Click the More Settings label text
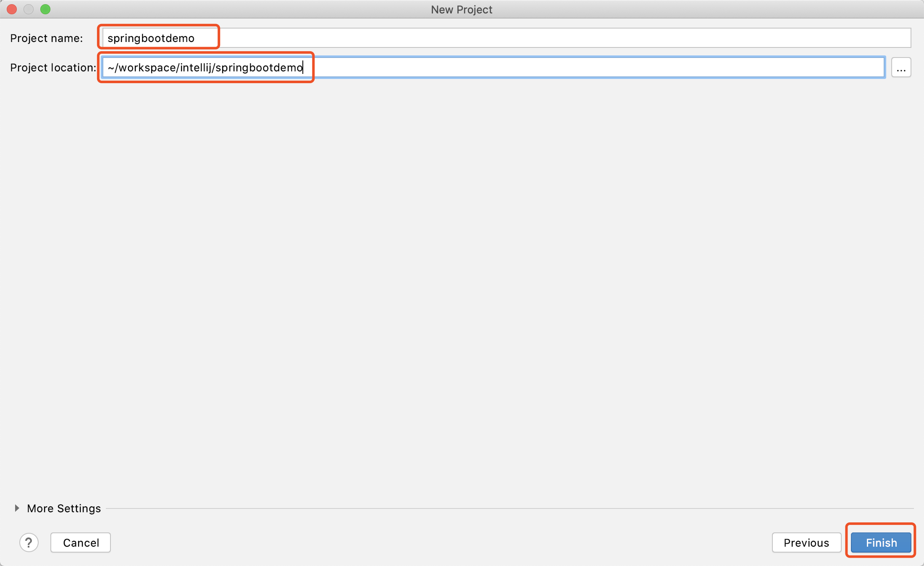 point(64,508)
